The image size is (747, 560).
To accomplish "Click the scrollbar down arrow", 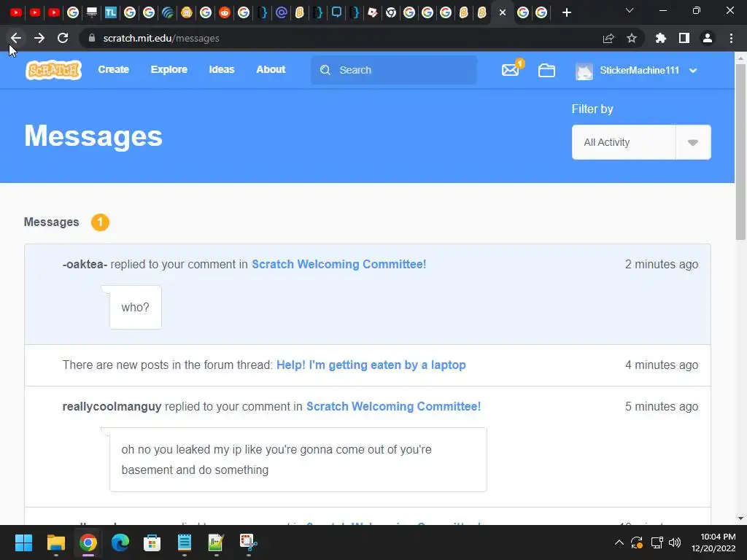I will pyautogui.click(x=740, y=518).
